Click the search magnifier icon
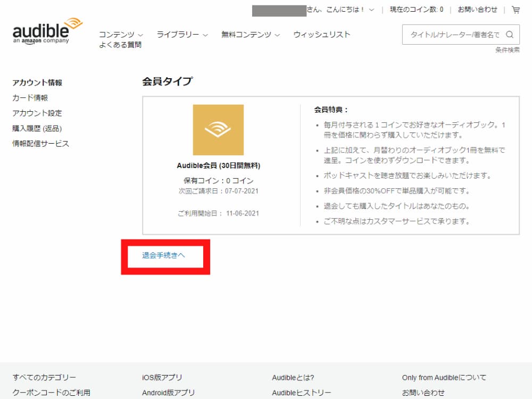This screenshot has width=532, height=399. tap(509, 35)
